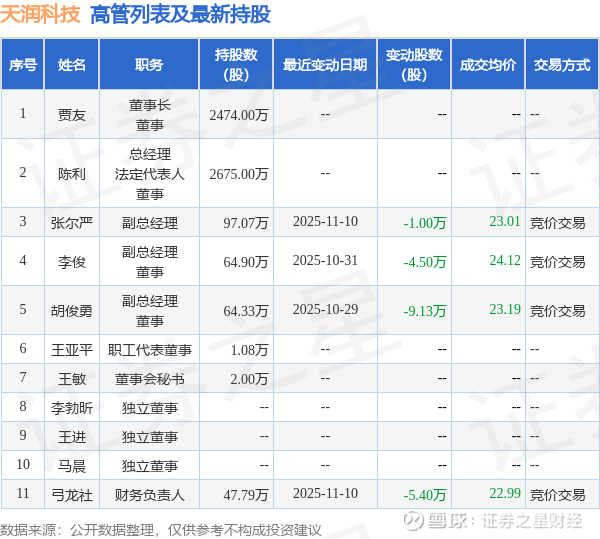Click the 序号 column header
Screen dimensions: 600x539
coord(23,64)
